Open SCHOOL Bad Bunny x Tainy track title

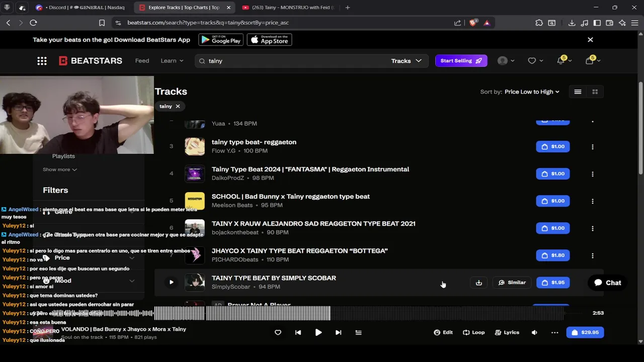click(290, 197)
